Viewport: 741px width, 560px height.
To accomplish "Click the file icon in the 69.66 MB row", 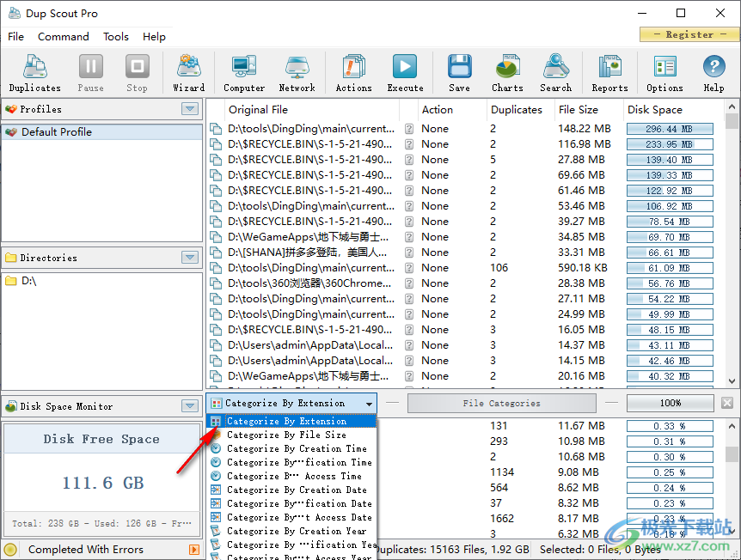I will 216,175.
